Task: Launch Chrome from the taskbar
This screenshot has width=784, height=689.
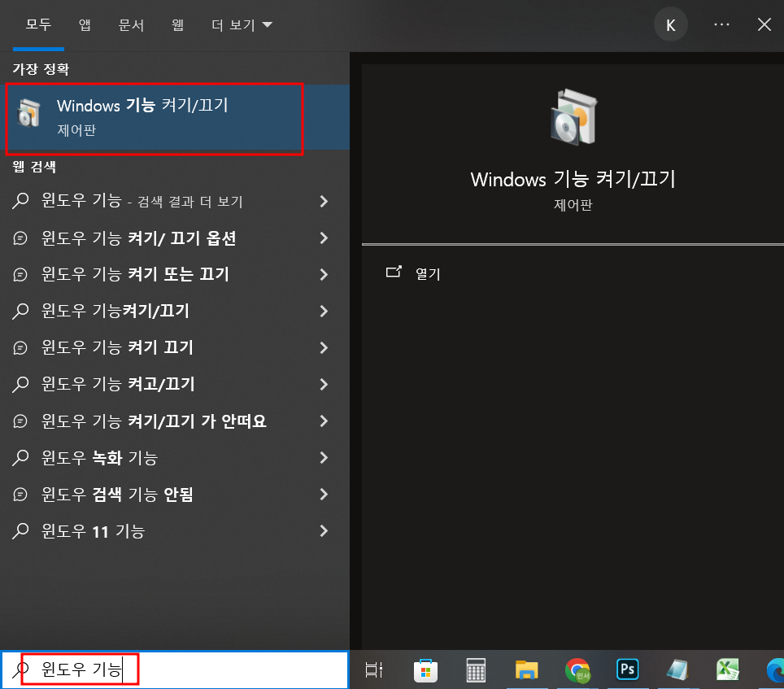Action: click(577, 670)
